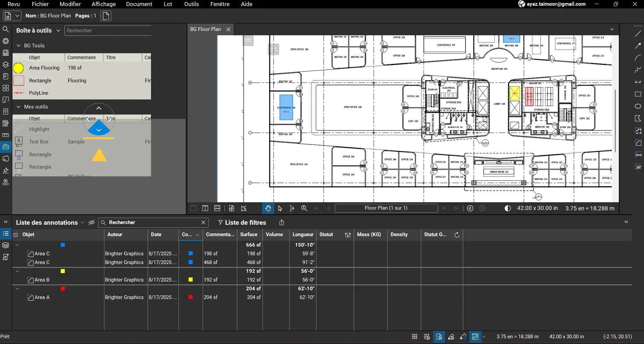Export the annotations list
This screenshot has height=344, width=644.
point(282,222)
